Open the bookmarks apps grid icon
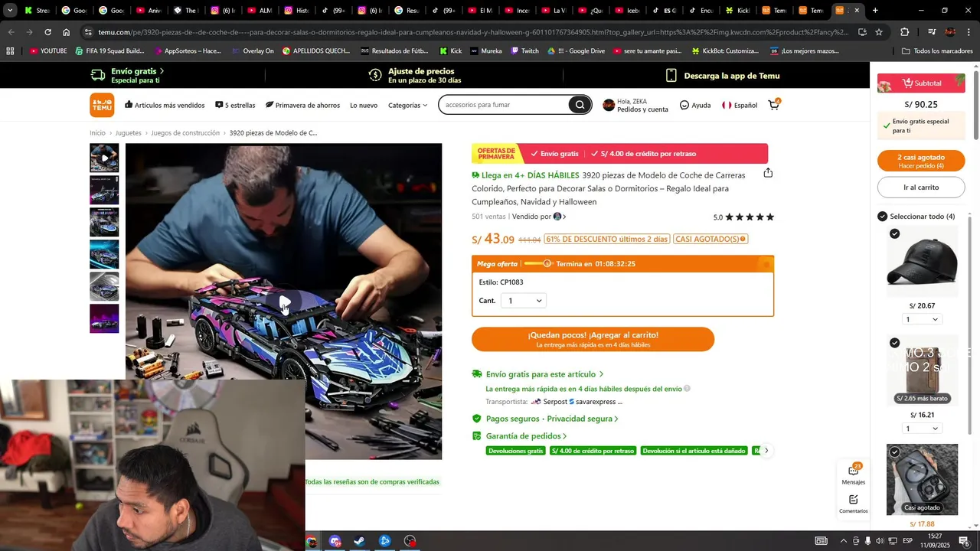980x551 pixels. click(10, 51)
